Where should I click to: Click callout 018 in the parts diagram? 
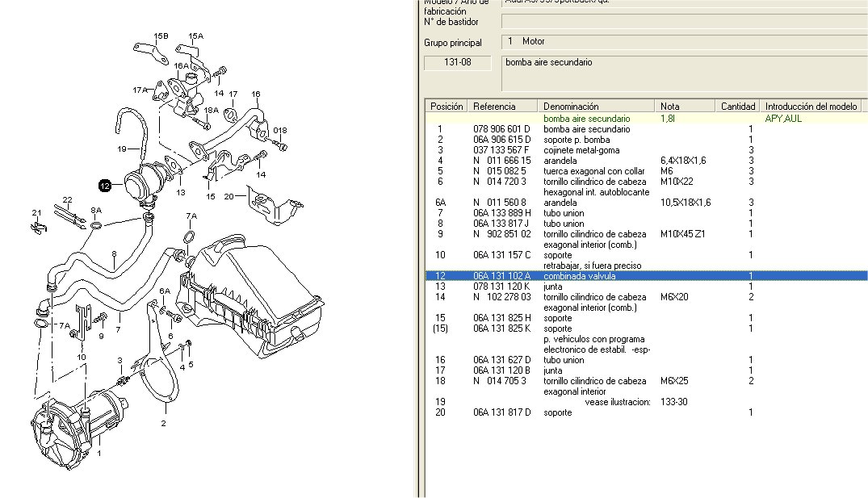[x=280, y=131]
